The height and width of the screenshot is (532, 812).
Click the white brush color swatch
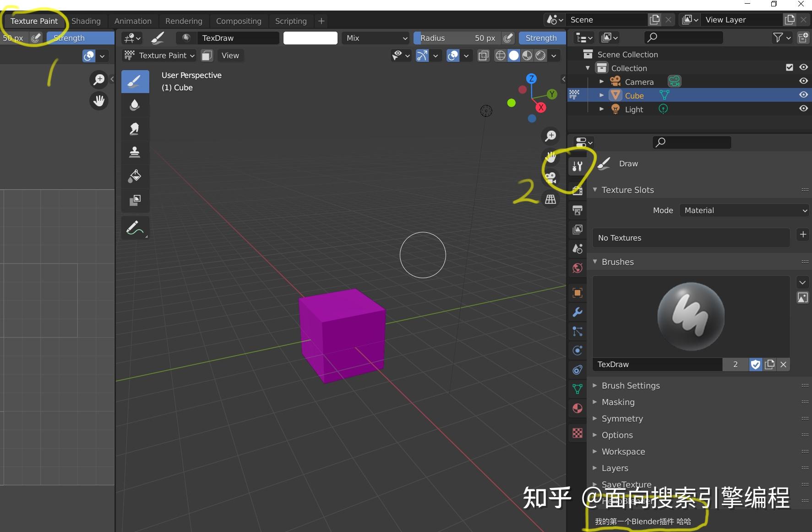point(310,38)
